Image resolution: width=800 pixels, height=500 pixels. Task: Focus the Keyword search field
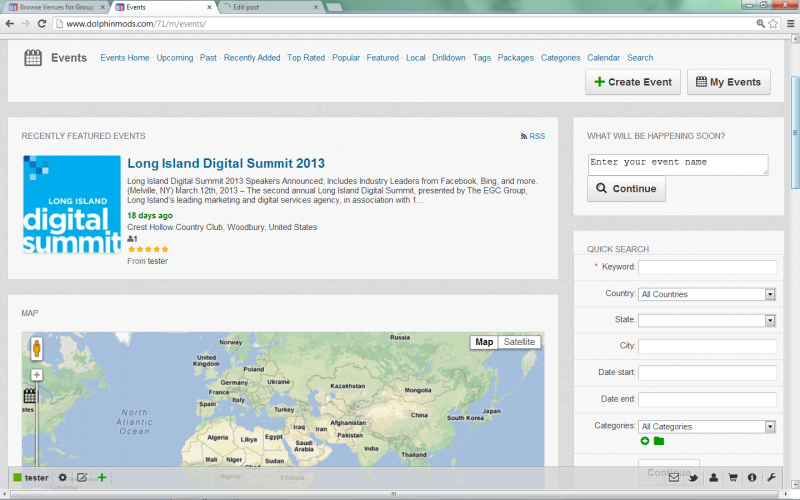coord(707,267)
